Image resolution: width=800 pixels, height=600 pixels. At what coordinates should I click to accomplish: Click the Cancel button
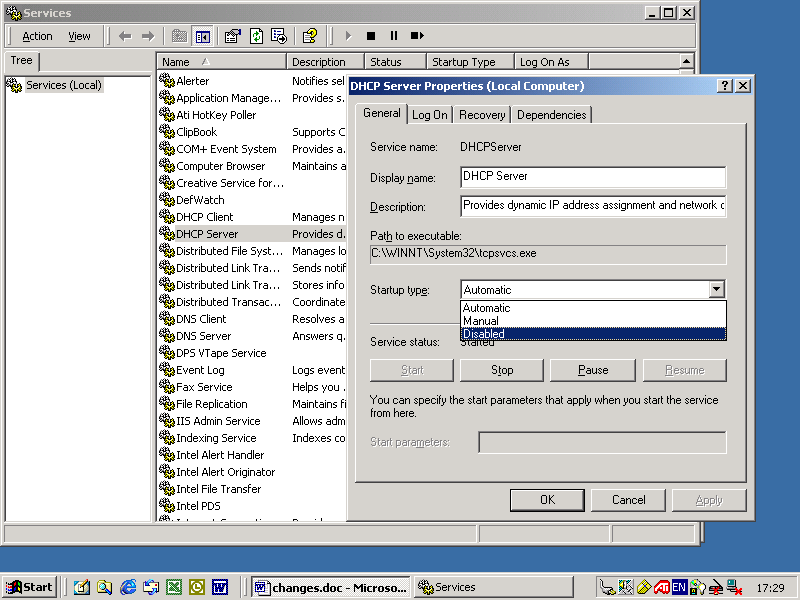pos(629,500)
